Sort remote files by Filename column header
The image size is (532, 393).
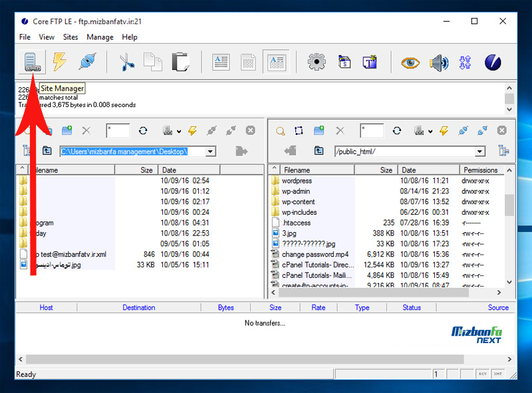pyautogui.click(x=317, y=170)
